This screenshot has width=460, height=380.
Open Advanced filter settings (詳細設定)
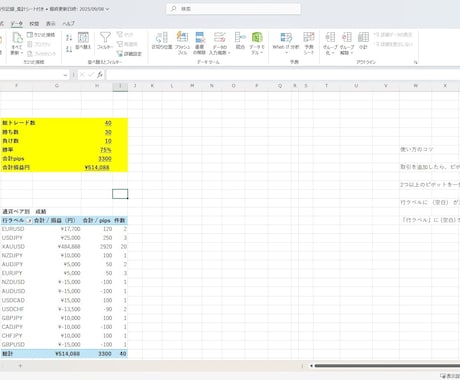point(129,53)
